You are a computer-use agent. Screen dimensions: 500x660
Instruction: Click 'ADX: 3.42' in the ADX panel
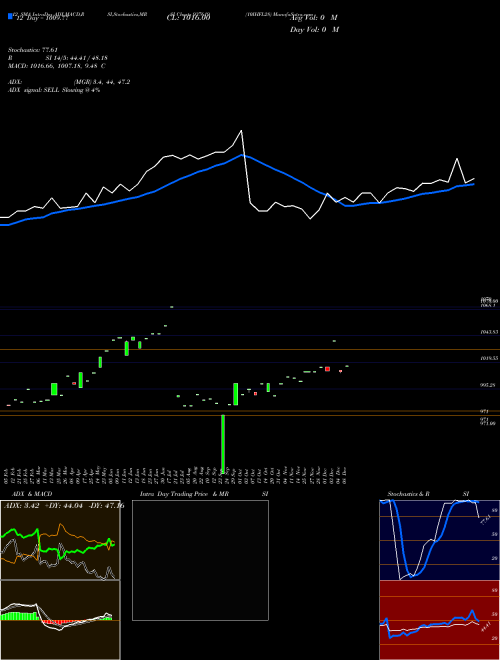click(21, 506)
